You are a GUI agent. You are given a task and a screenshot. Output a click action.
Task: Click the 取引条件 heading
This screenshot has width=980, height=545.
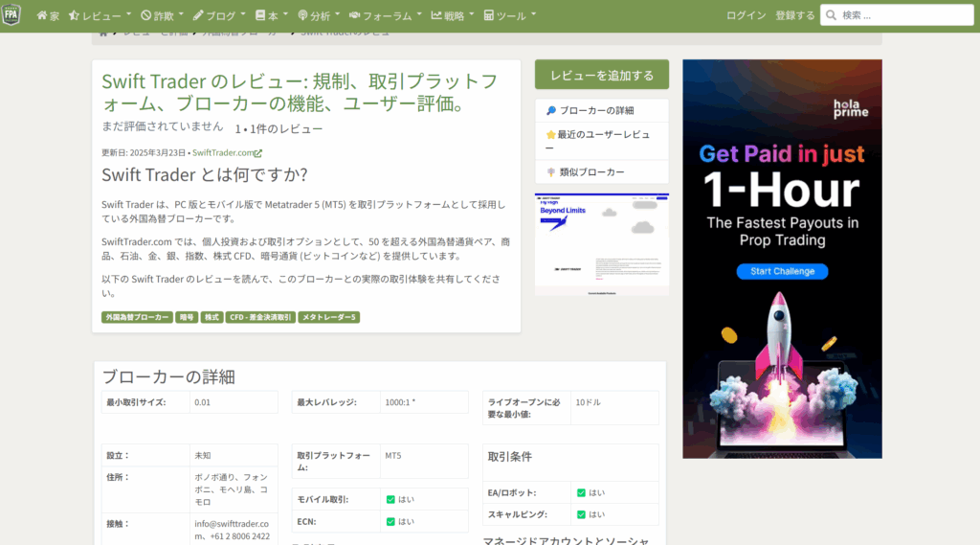pos(510,457)
